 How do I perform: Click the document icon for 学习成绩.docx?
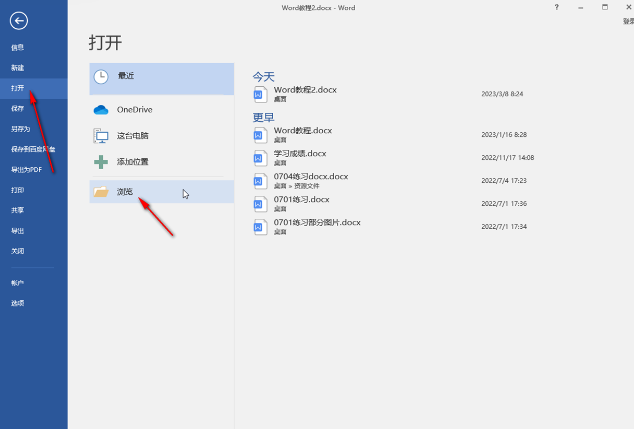tap(260, 158)
